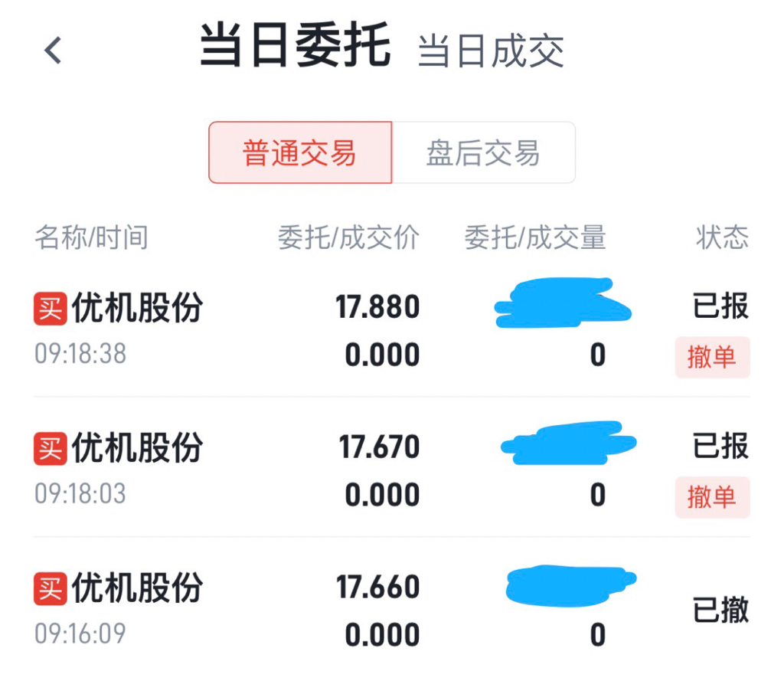The height and width of the screenshot is (694, 784).
Task: Open the 优机股份 order placed at 09:16:09
Action: (x=138, y=588)
